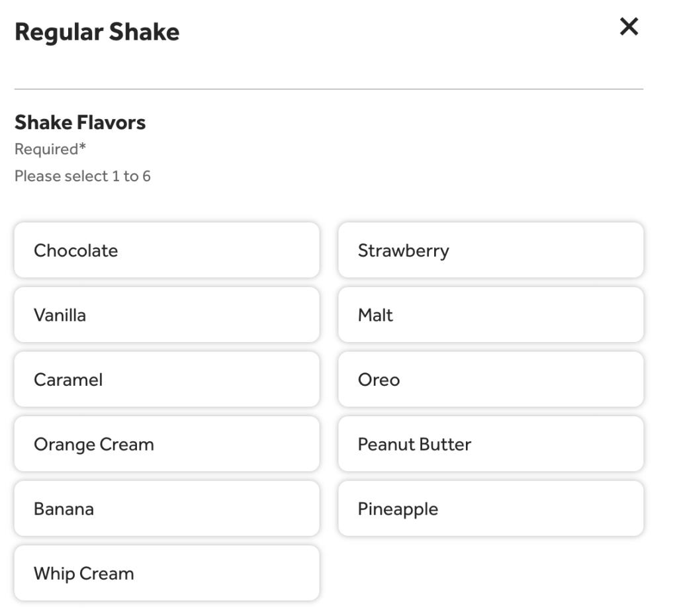Screen dimensions: 677x616
Task: Click the Regular Shake title
Action: pos(97,32)
